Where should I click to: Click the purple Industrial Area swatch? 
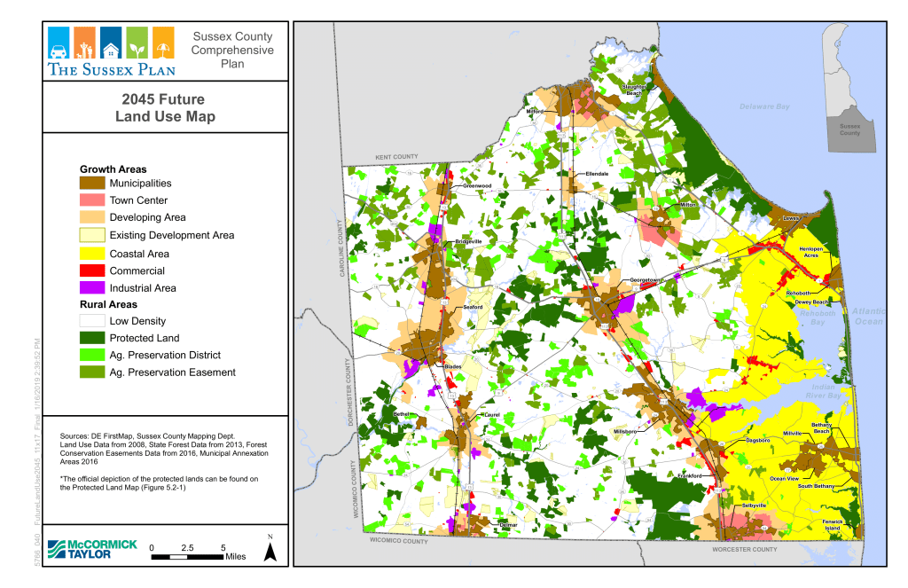91,288
